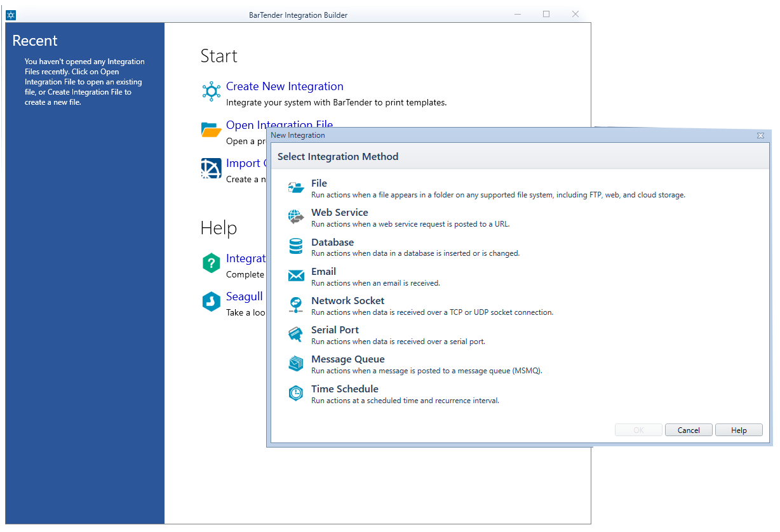The height and width of the screenshot is (532, 780).
Task: Click the Serial Port description text
Action: (398, 342)
